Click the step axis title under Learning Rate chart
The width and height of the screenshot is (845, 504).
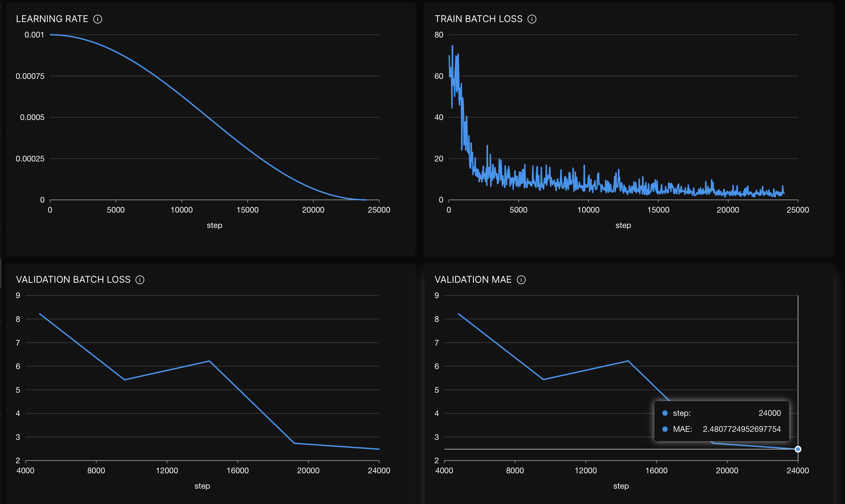(214, 226)
